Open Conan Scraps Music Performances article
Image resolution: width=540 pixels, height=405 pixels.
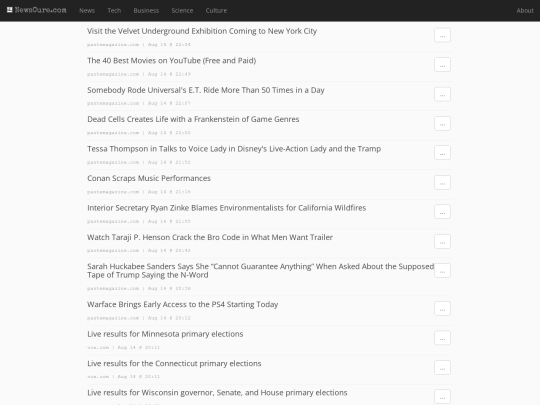pyautogui.click(x=149, y=178)
